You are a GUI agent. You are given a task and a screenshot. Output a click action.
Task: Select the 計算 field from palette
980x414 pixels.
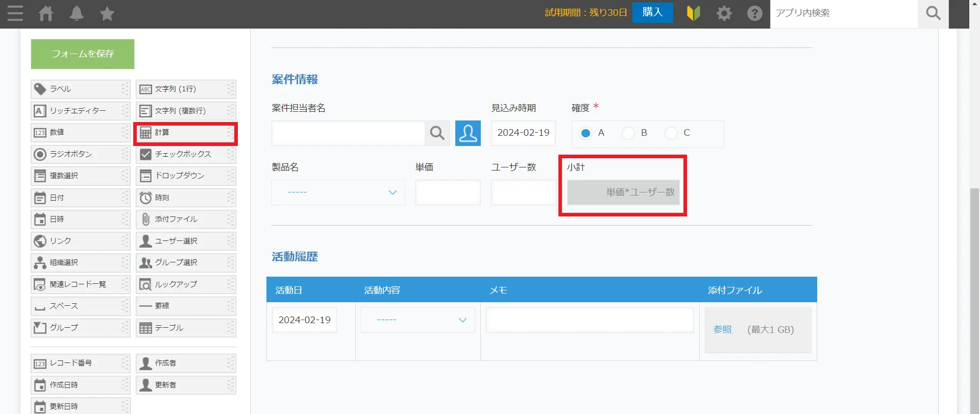185,133
